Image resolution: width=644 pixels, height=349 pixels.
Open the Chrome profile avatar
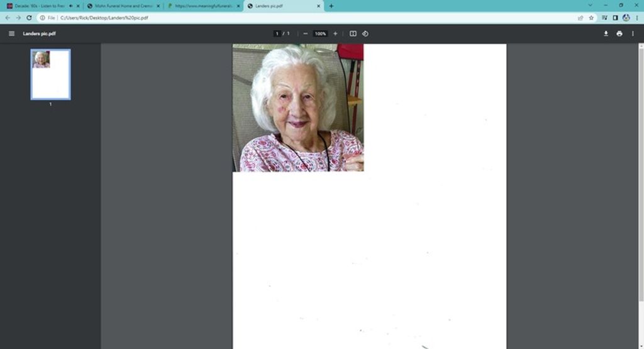point(626,18)
